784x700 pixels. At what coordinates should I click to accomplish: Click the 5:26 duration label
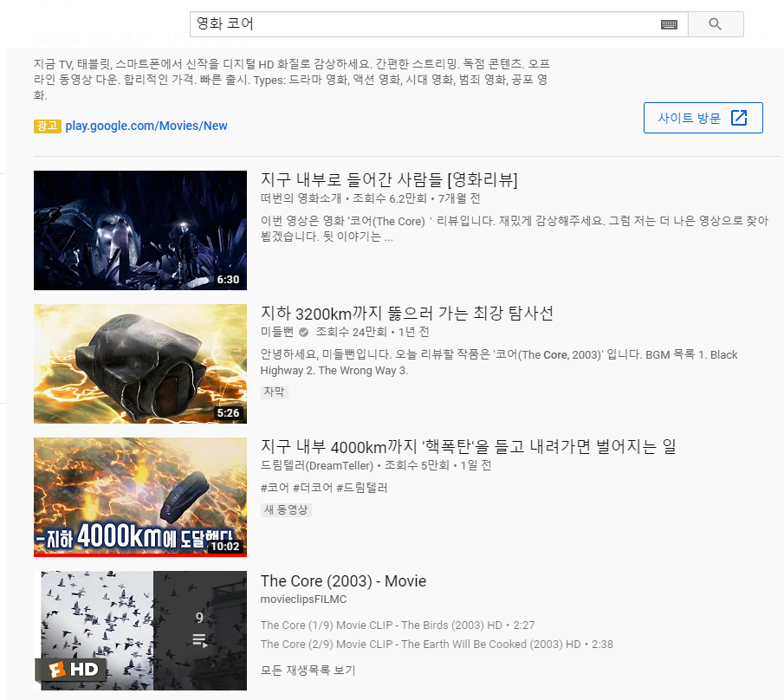click(x=228, y=413)
